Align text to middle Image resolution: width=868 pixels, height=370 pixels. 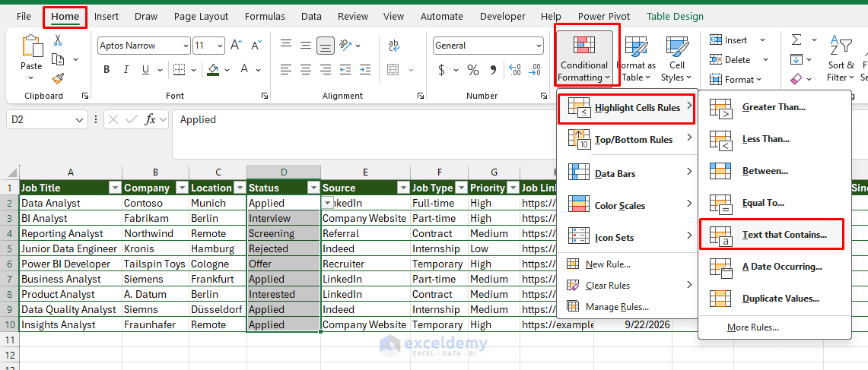306,45
